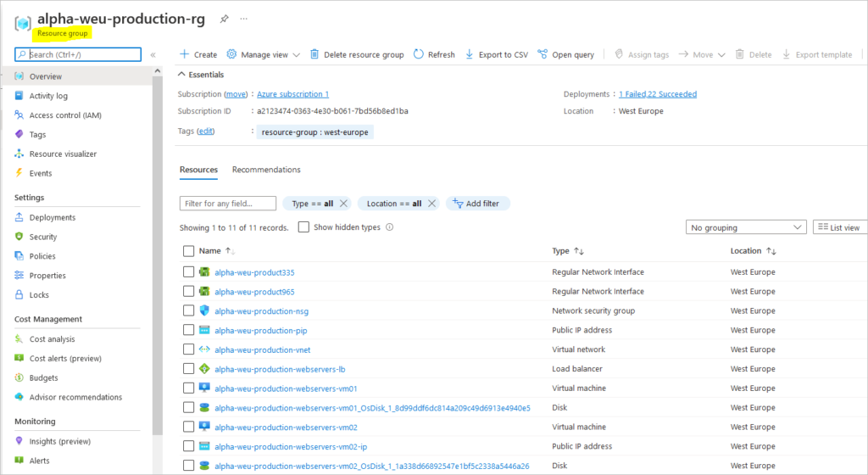Click the info icon beside Show hidden types

390,227
